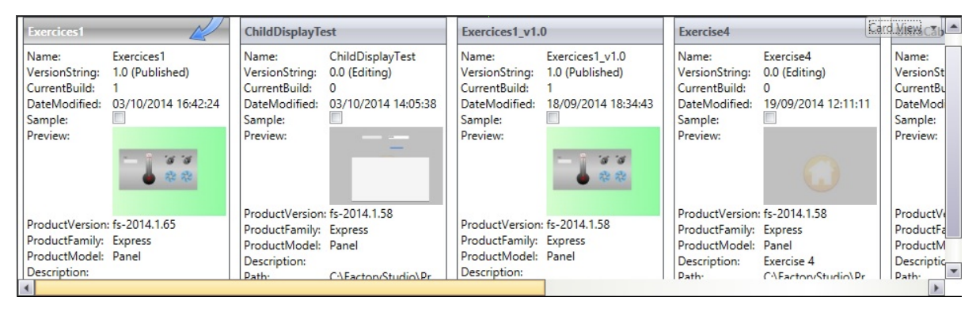Select the Exercices1 preview thumbnail
The height and width of the screenshot is (312, 980).
click(x=169, y=171)
